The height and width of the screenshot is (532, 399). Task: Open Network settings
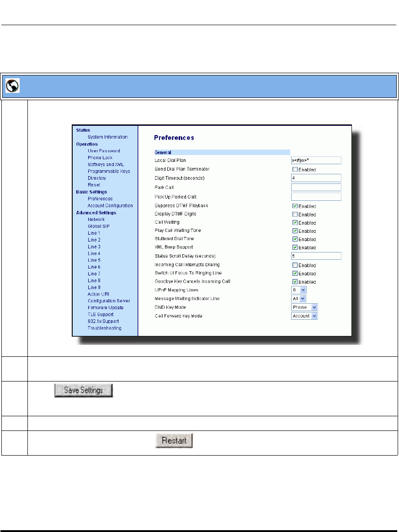click(96, 220)
